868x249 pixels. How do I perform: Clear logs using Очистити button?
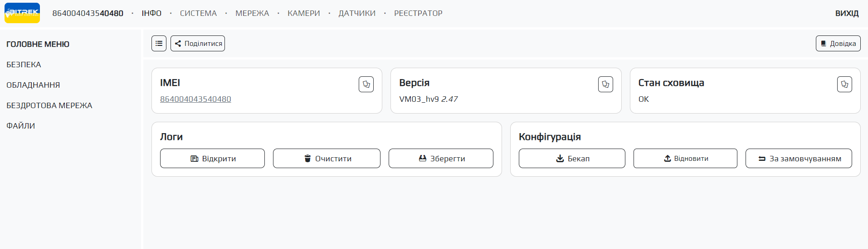click(x=327, y=159)
